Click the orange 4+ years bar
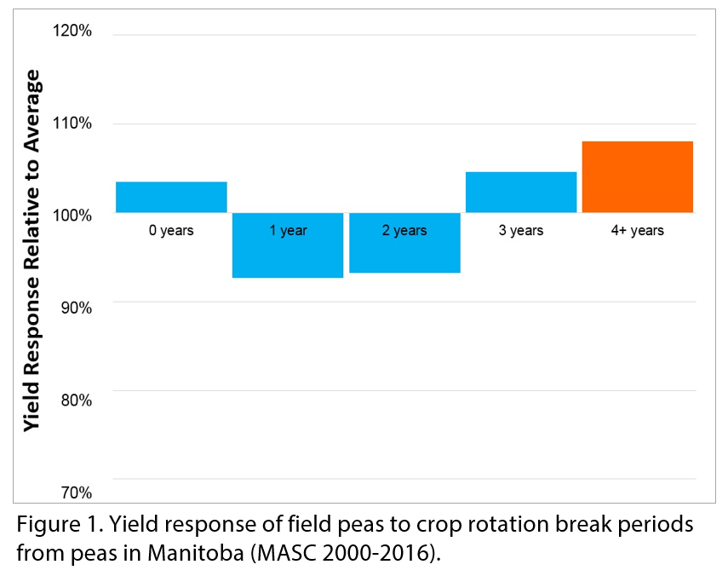728x576 pixels. pos(637,176)
